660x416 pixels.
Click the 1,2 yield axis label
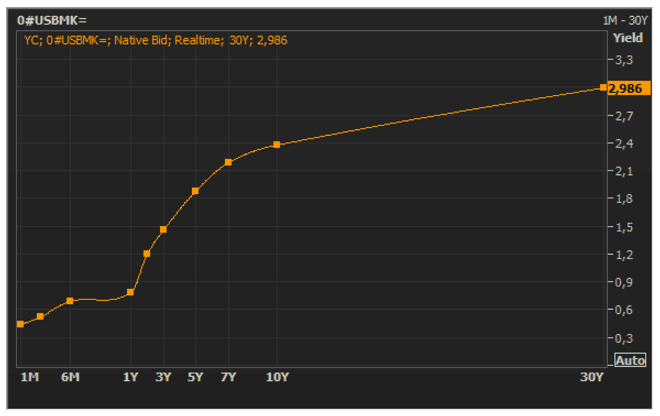tap(624, 255)
